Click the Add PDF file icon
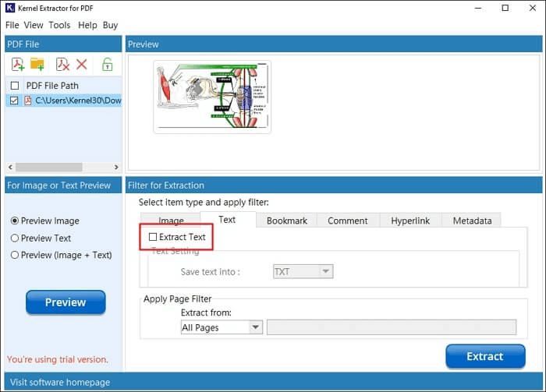Screen dimensions: 546x392 [18, 65]
